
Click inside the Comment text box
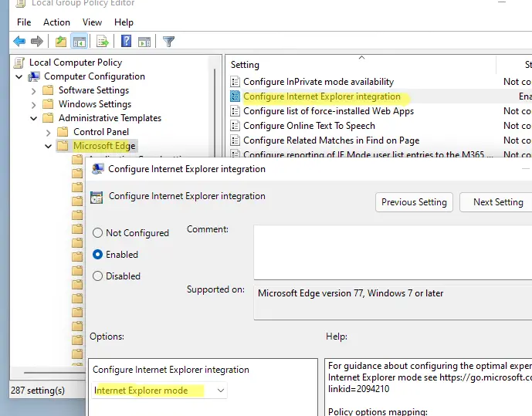pyautogui.click(x=393, y=252)
